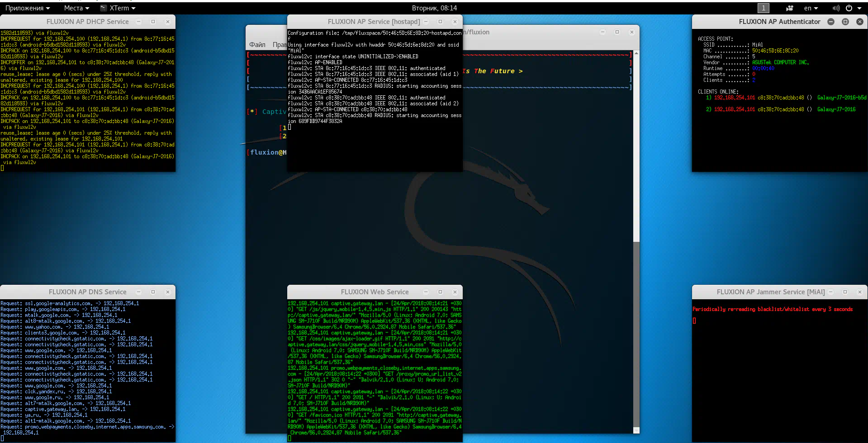The width and height of the screenshot is (868, 443).
Task: Click the 'Request: www.yahoo.com.' DNS line
Action: pos(55,327)
